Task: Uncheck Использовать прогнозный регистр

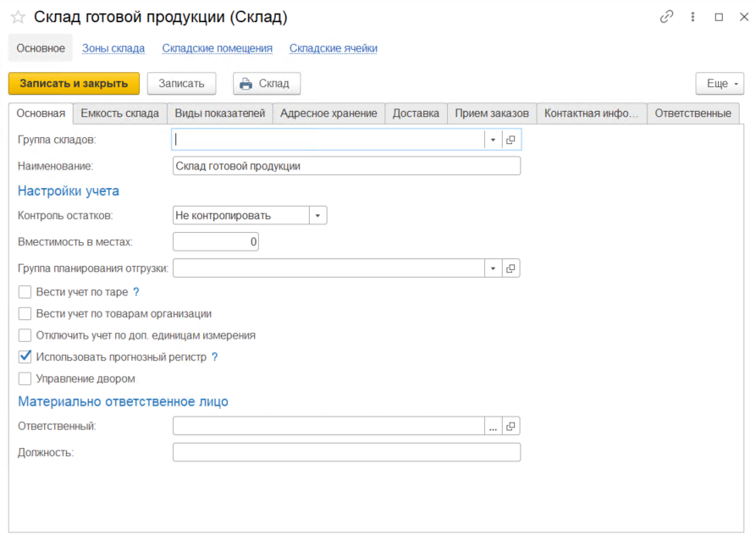Action: 25,357
